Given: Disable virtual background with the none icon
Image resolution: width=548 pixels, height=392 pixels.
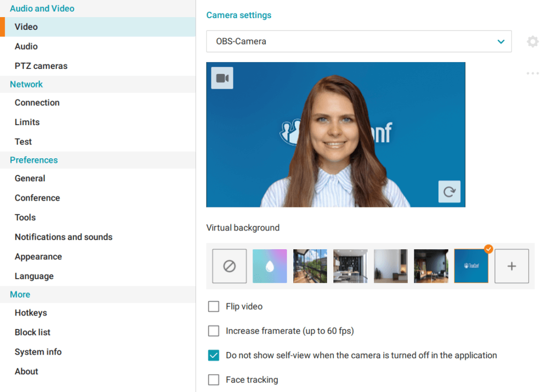Looking at the screenshot, I should point(229,265).
